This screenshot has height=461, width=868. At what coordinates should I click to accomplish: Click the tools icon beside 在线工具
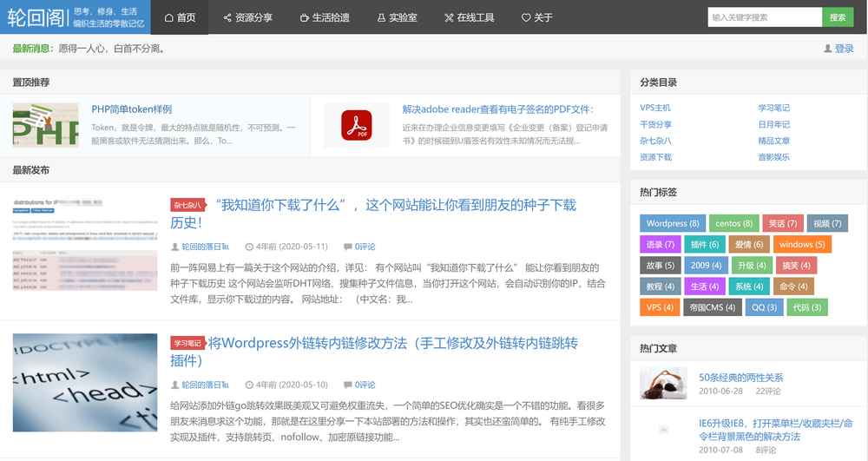448,17
